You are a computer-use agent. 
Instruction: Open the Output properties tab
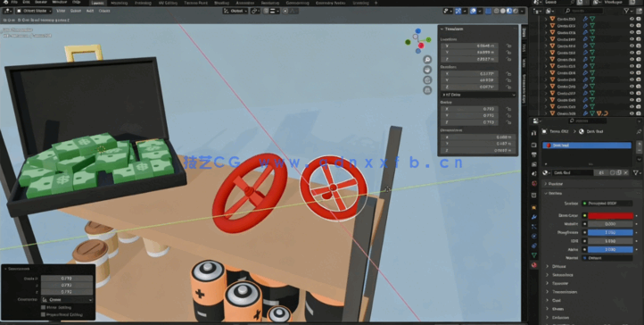tap(534, 154)
